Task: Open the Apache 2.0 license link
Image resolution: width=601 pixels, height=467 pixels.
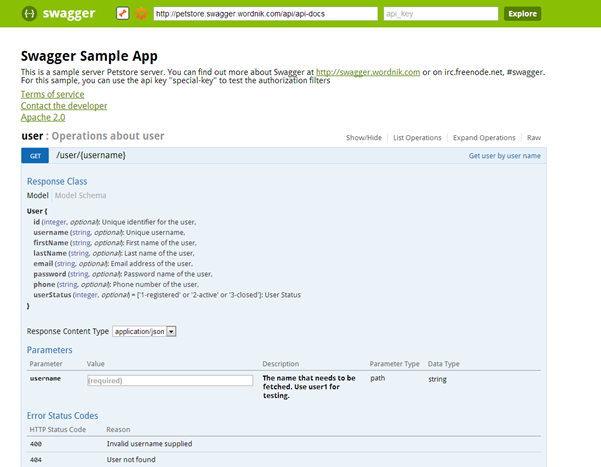Action: click(x=43, y=117)
